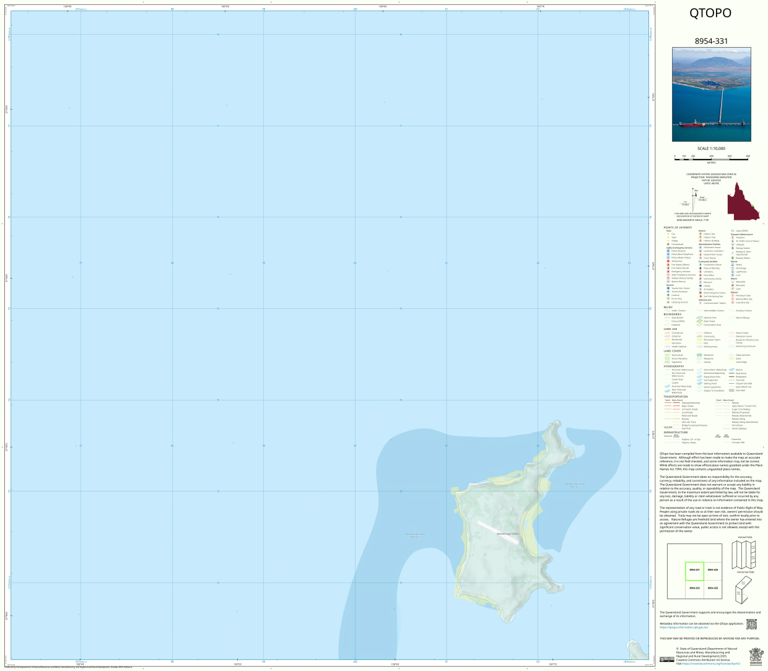
Task: Select the map sheet number 8954-331 heading
Action: [x=711, y=41]
